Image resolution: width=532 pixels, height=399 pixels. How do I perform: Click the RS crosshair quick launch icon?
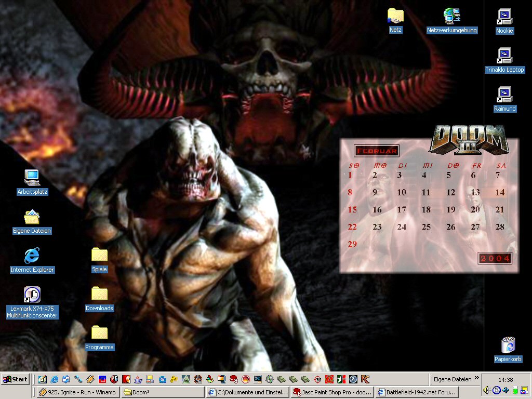[x=317, y=379]
